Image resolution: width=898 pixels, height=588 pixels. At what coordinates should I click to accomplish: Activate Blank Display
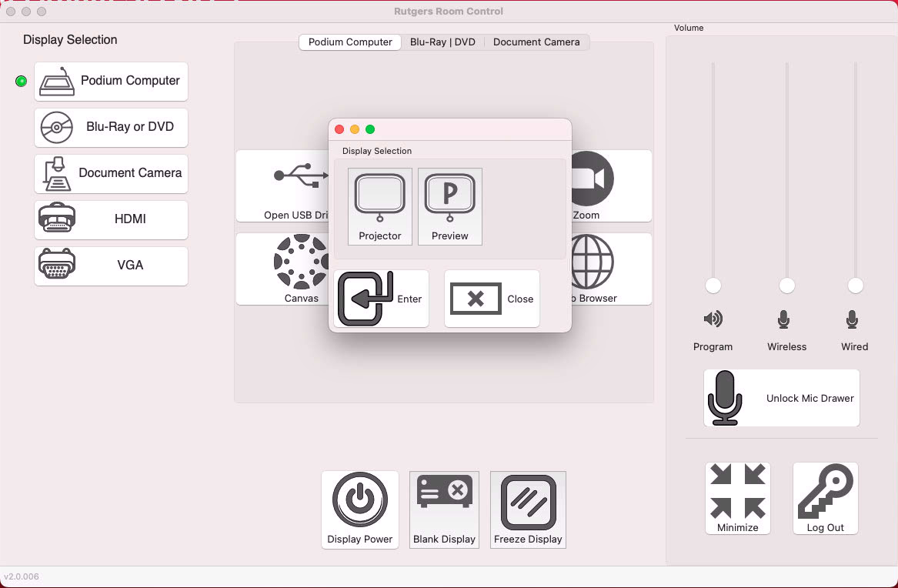(x=444, y=509)
